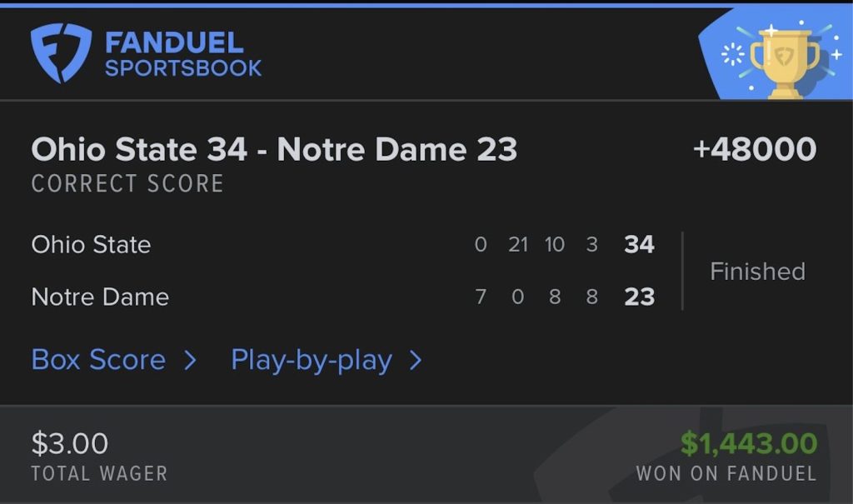Click the $3.00 total wager amount

70,443
